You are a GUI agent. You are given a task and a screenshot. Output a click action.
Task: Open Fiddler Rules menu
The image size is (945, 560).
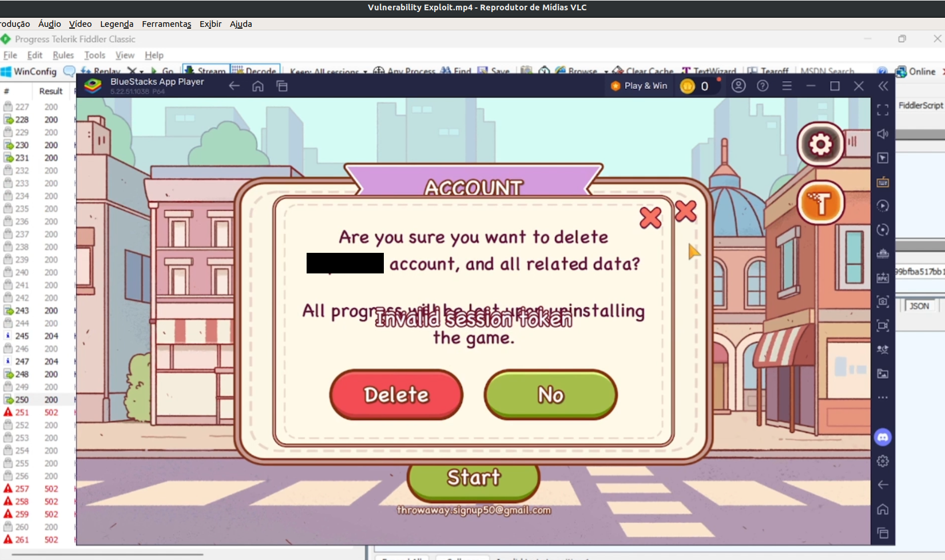[63, 55]
